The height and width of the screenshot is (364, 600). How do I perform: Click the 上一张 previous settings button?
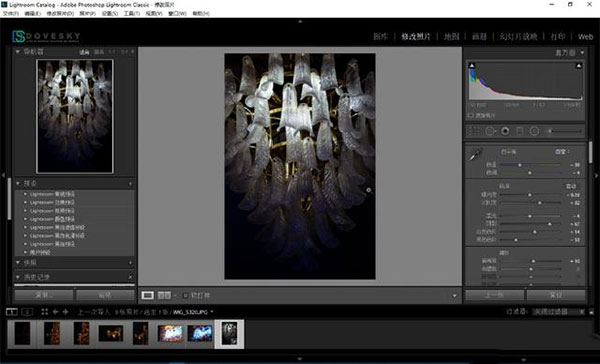(x=494, y=295)
